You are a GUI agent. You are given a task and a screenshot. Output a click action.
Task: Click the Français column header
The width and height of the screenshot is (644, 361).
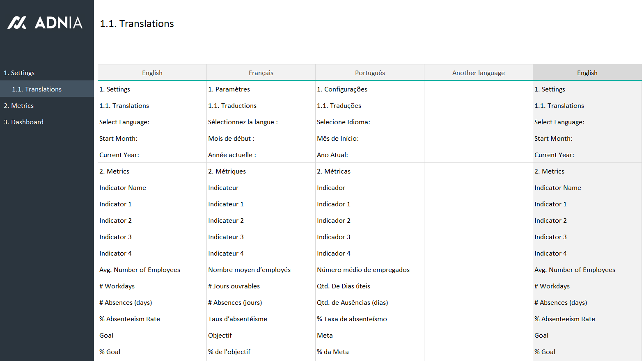click(x=261, y=73)
